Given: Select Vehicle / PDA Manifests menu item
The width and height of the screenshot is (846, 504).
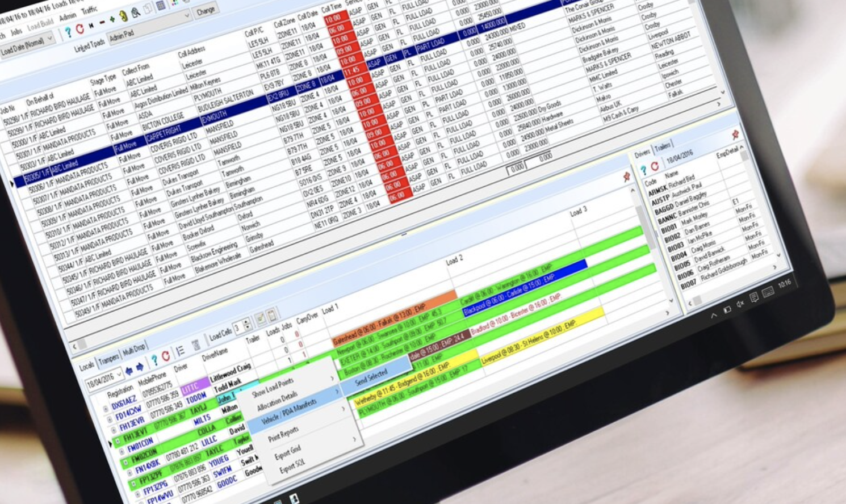Looking at the screenshot, I should [x=288, y=412].
